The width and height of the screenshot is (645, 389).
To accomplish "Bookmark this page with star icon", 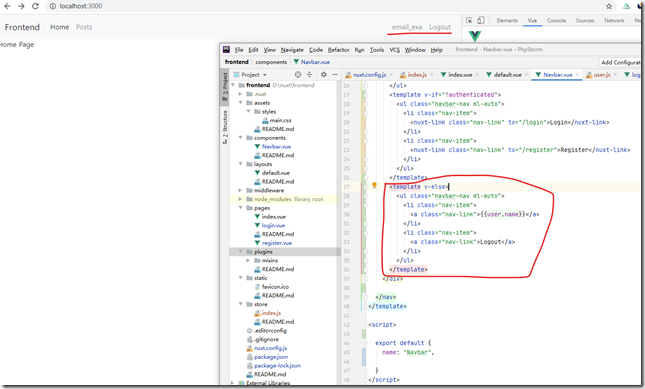I will tap(609, 6).
